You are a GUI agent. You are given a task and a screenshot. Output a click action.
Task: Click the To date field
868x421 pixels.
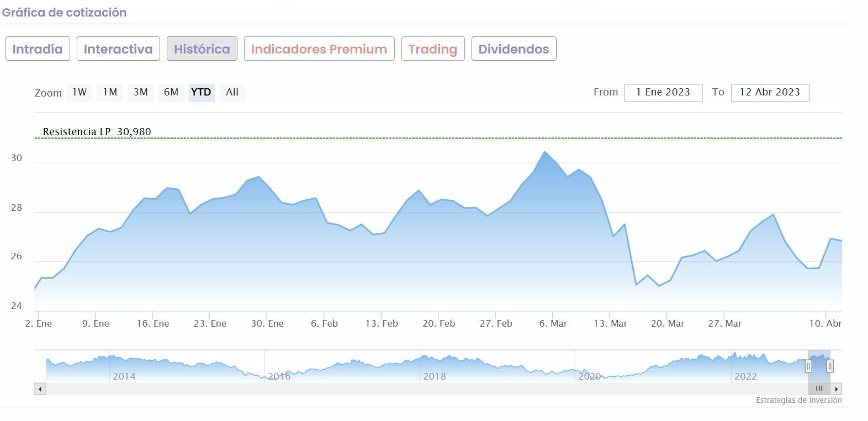pyautogui.click(x=770, y=93)
